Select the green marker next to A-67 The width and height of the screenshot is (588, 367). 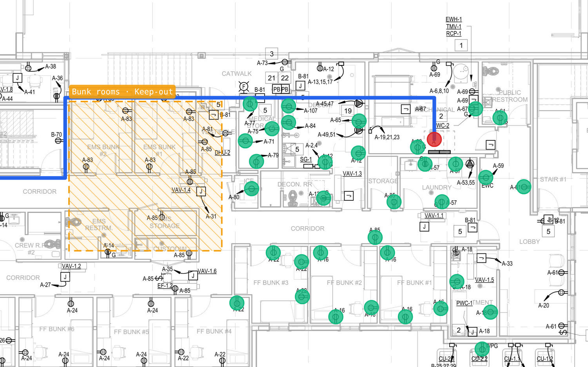475,108
